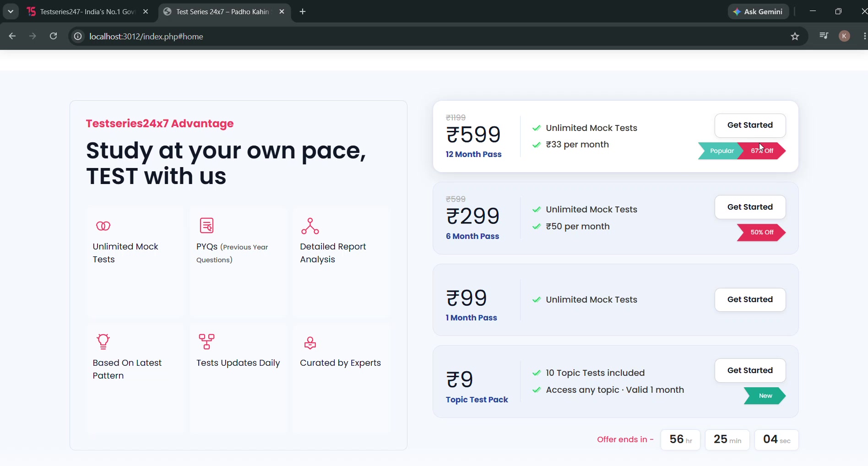Click the PYQs document icon
Screen dimensions: 868x466
click(x=206, y=226)
